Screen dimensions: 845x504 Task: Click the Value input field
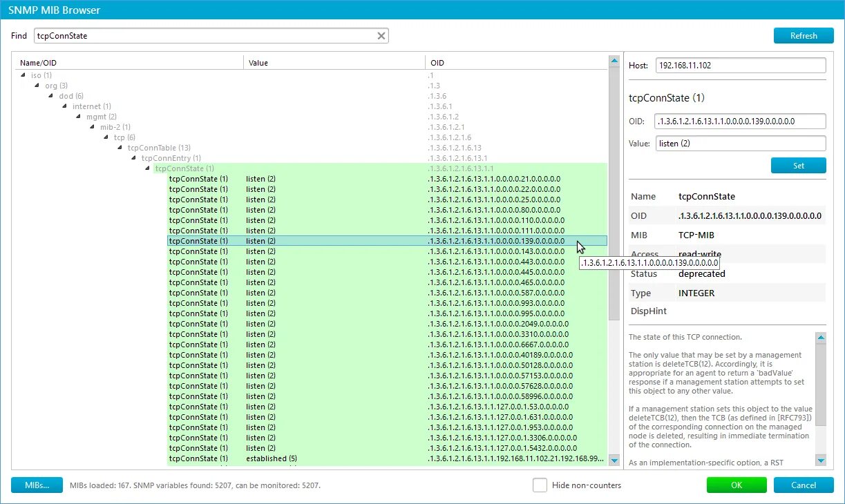[x=741, y=144]
